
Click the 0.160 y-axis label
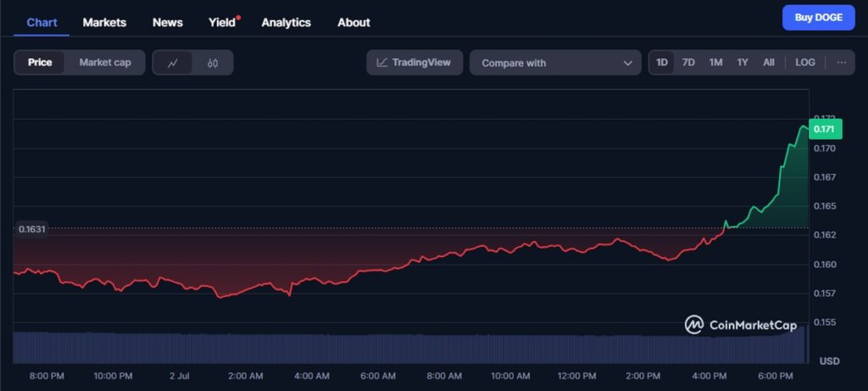point(824,264)
